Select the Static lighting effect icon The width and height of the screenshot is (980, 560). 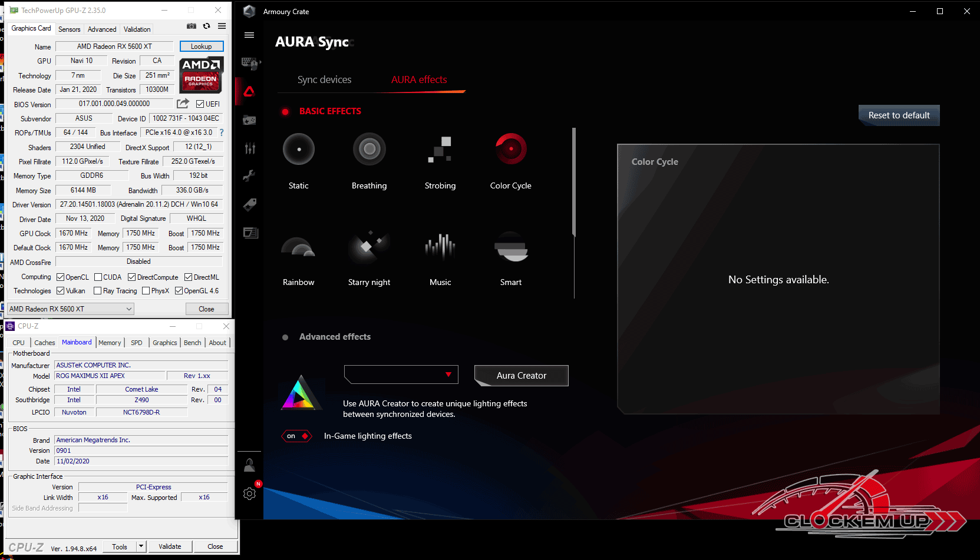pyautogui.click(x=299, y=149)
